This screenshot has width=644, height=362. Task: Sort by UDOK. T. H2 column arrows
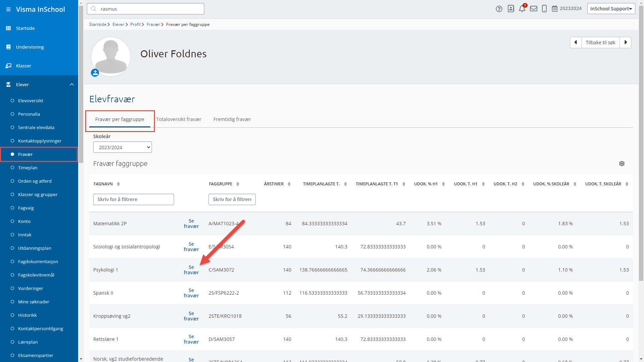tap(523, 184)
